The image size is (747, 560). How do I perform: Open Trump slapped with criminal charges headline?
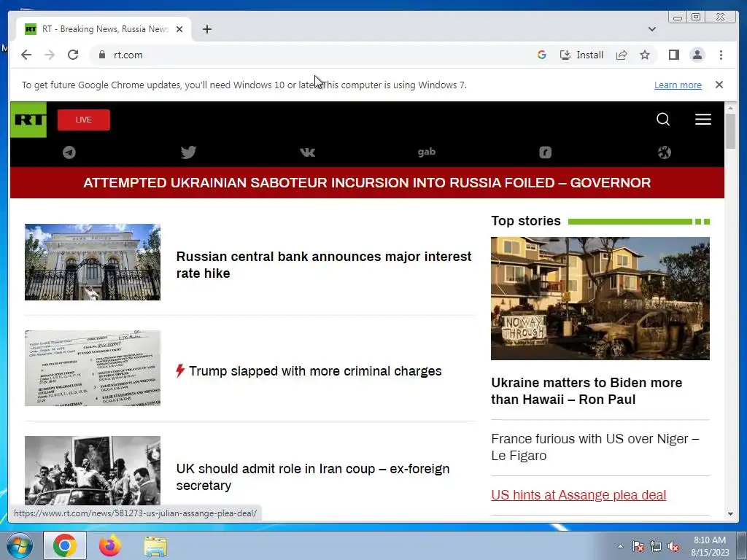tap(315, 371)
